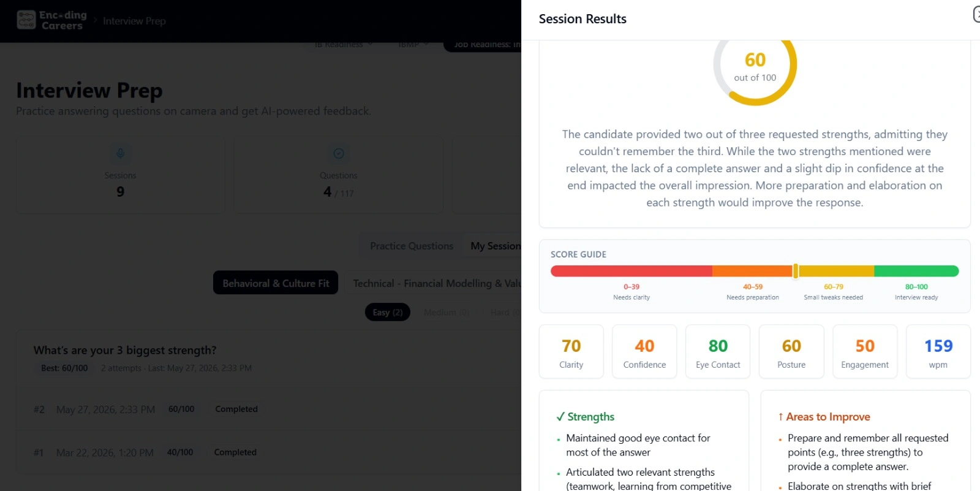Click the score guide marker handle
980x491 pixels.
pyautogui.click(x=796, y=271)
